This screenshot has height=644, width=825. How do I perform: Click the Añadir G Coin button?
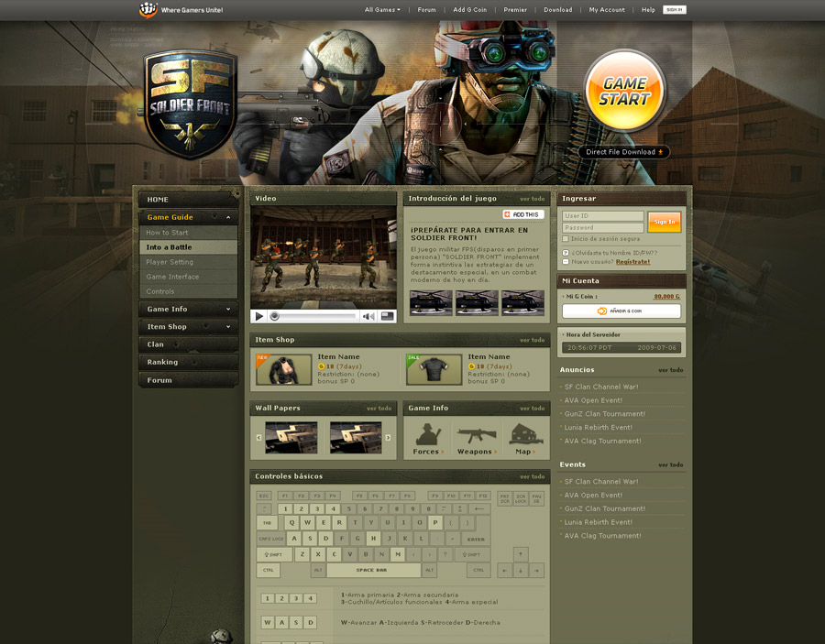[x=621, y=311]
